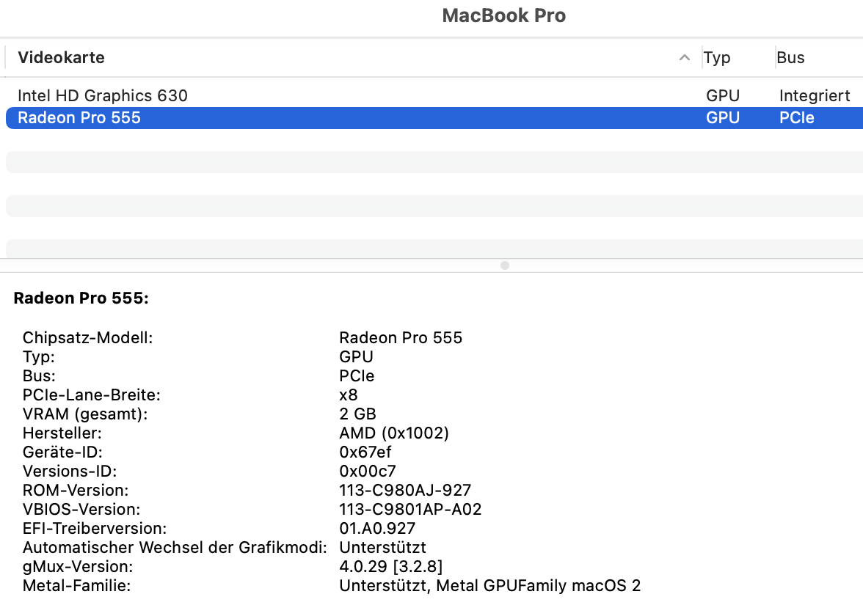Click the MacBook Pro window title
The width and height of the screenshot is (863, 616).
pyautogui.click(x=503, y=15)
